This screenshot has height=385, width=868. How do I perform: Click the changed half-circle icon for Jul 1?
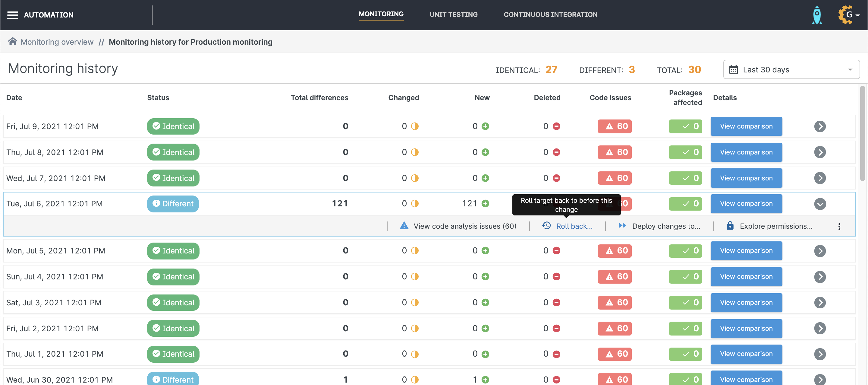414,354
